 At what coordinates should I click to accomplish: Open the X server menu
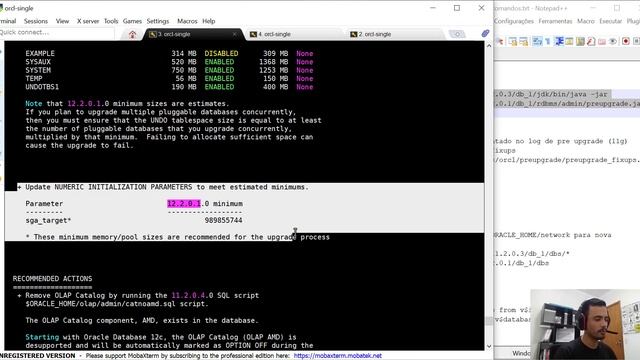coord(88,21)
